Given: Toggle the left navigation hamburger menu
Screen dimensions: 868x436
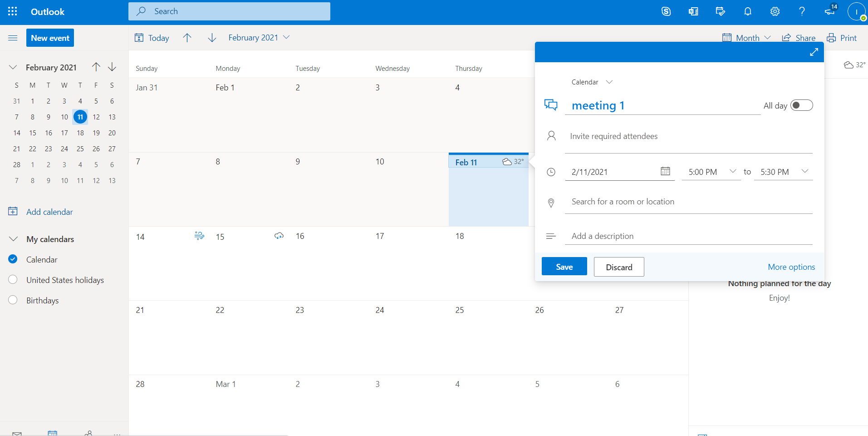Looking at the screenshot, I should (13, 38).
